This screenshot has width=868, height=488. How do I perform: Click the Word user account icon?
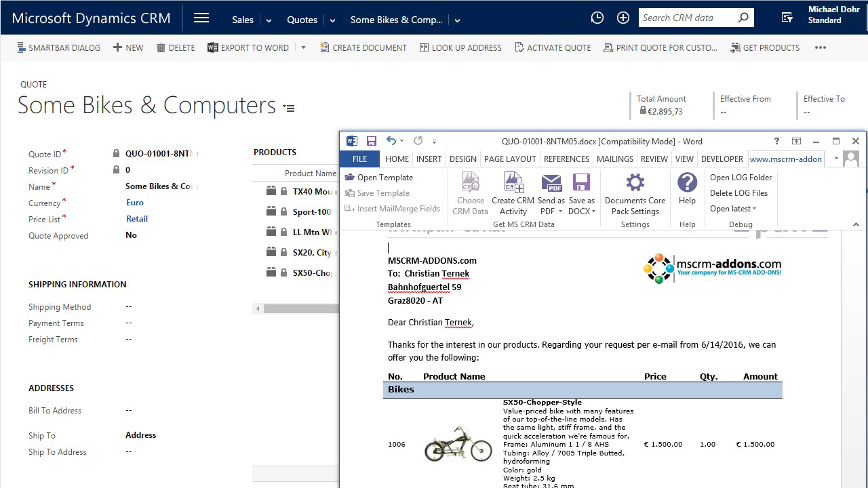tap(851, 159)
